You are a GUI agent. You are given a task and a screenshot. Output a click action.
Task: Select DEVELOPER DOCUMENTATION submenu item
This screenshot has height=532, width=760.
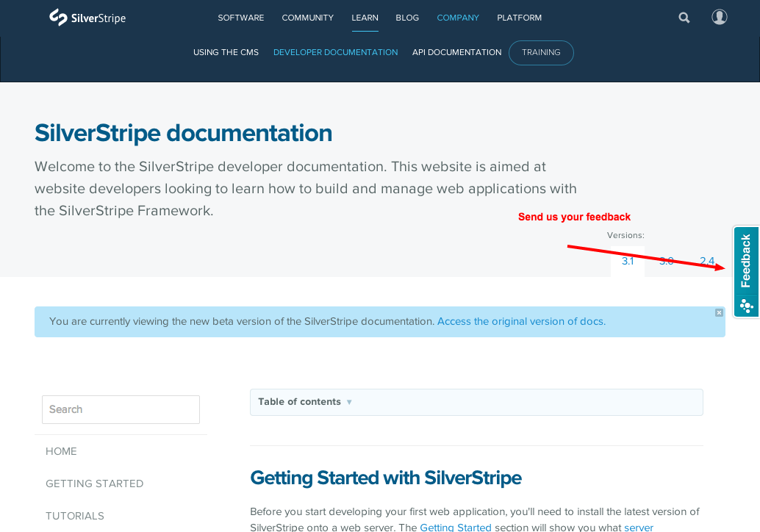[335, 52]
